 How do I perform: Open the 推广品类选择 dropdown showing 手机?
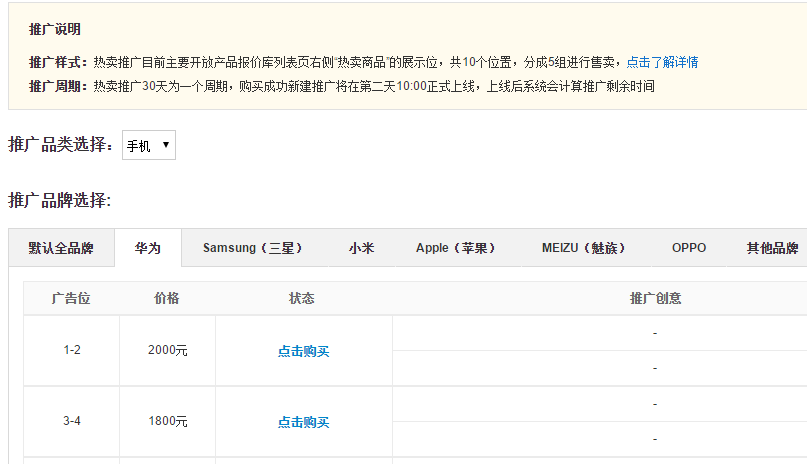point(148,145)
